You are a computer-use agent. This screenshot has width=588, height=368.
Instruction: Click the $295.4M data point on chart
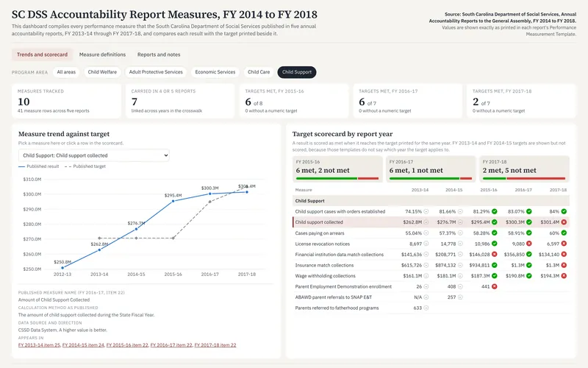[173, 201]
